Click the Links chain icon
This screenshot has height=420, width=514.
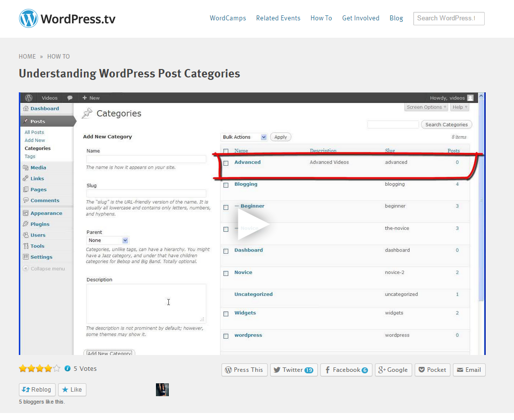(x=26, y=178)
